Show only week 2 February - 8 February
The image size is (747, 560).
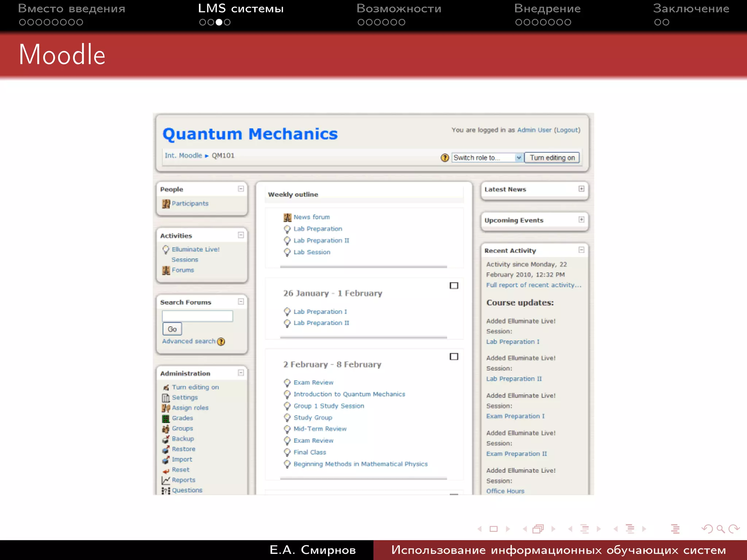tap(454, 357)
